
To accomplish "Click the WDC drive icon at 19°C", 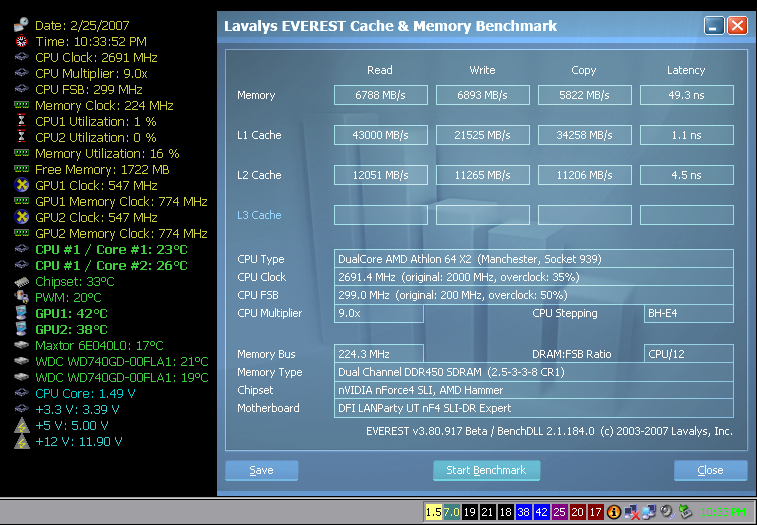I will tap(21, 377).
